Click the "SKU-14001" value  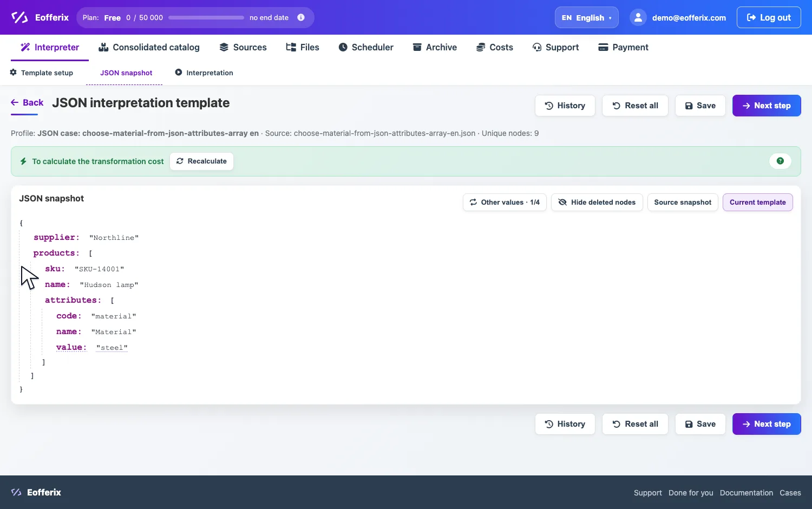(x=100, y=269)
